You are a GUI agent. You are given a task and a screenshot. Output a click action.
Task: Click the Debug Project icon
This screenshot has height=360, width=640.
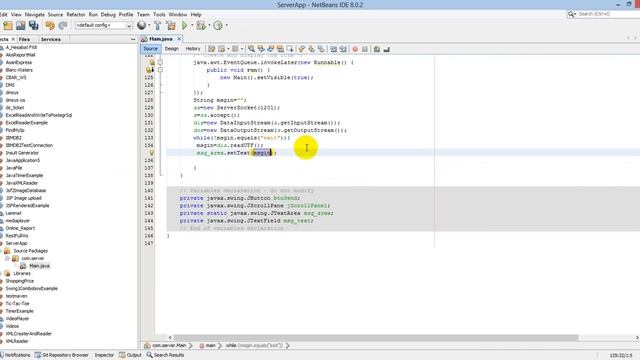pyautogui.click(x=201, y=25)
